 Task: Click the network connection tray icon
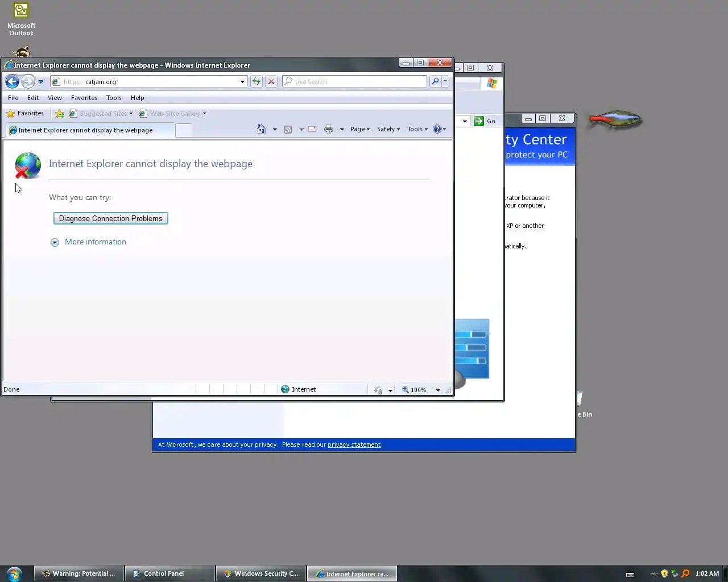click(x=675, y=573)
